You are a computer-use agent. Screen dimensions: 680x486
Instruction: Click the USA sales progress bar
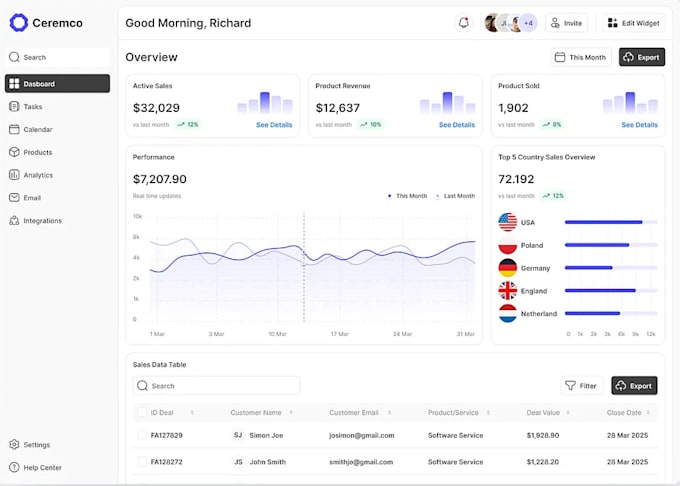(611, 222)
